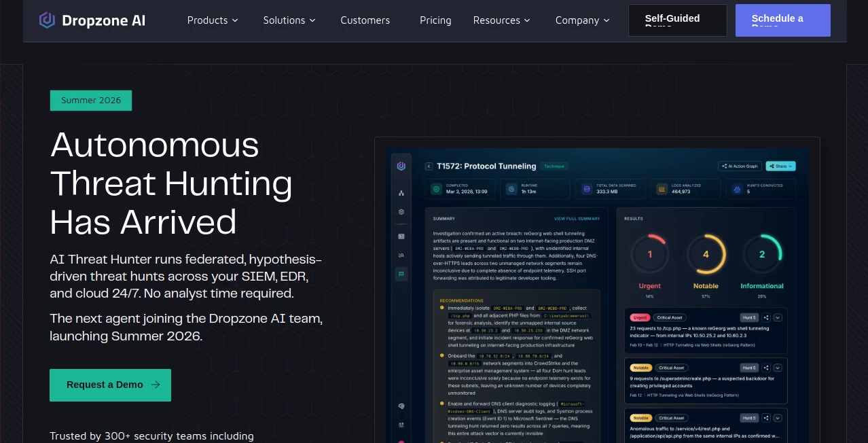Expand the /tcp.php requests result

click(778, 317)
